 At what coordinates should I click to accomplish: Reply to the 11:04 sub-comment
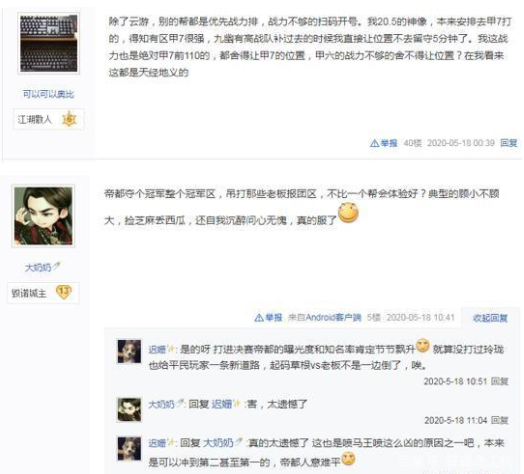tap(500, 420)
